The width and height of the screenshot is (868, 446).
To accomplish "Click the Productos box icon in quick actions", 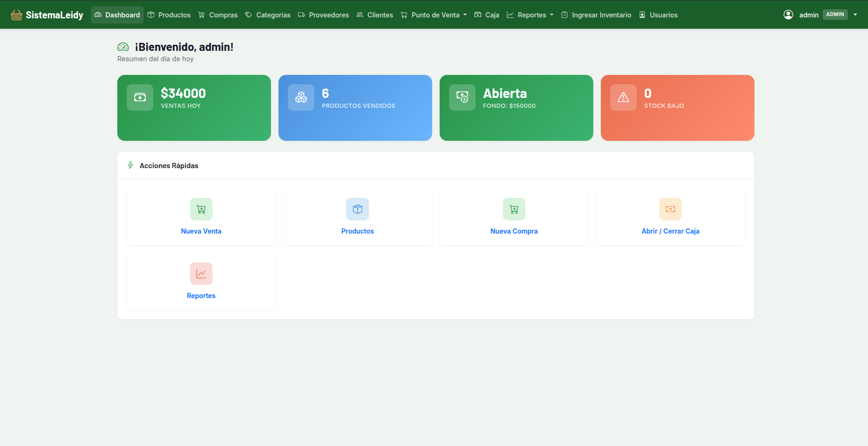I will pos(358,209).
